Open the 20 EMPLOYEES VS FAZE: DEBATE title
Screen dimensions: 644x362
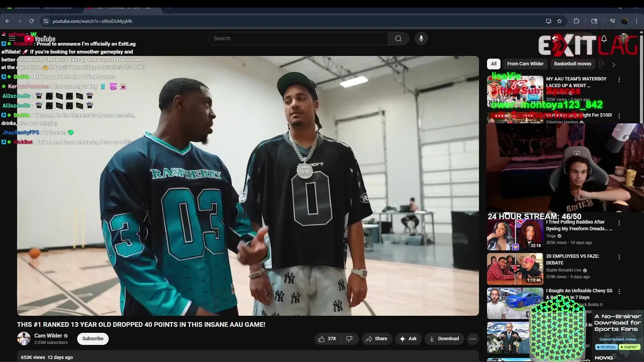(x=573, y=259)
